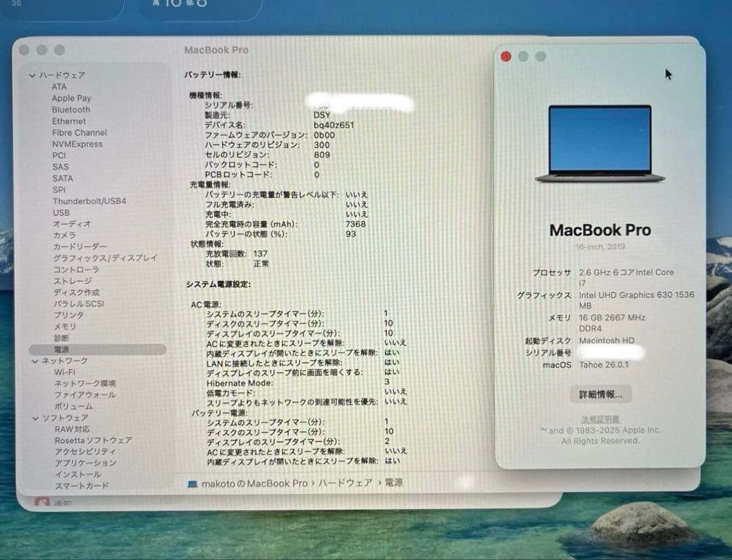The height and width of the screenshot is (560, 732).
Task: Open the 法規証明書 regulatory certification link
Action: click(x=599, y=419)
